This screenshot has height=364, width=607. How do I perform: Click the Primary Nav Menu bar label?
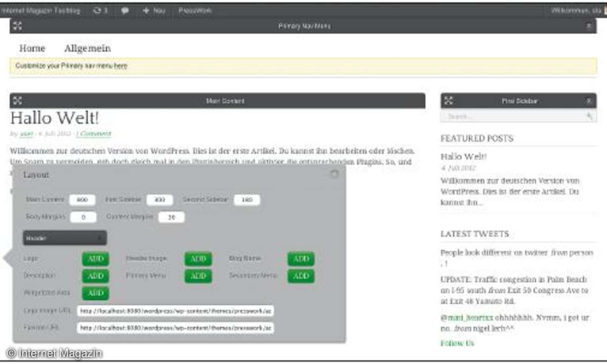tap(305, 26)
